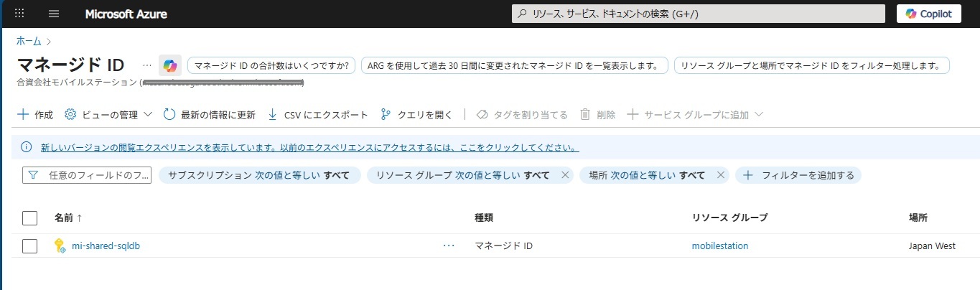Open the Azure app launcher waffle icon
This screenshot has width=980, height=290.
click(x=19, y=14)
